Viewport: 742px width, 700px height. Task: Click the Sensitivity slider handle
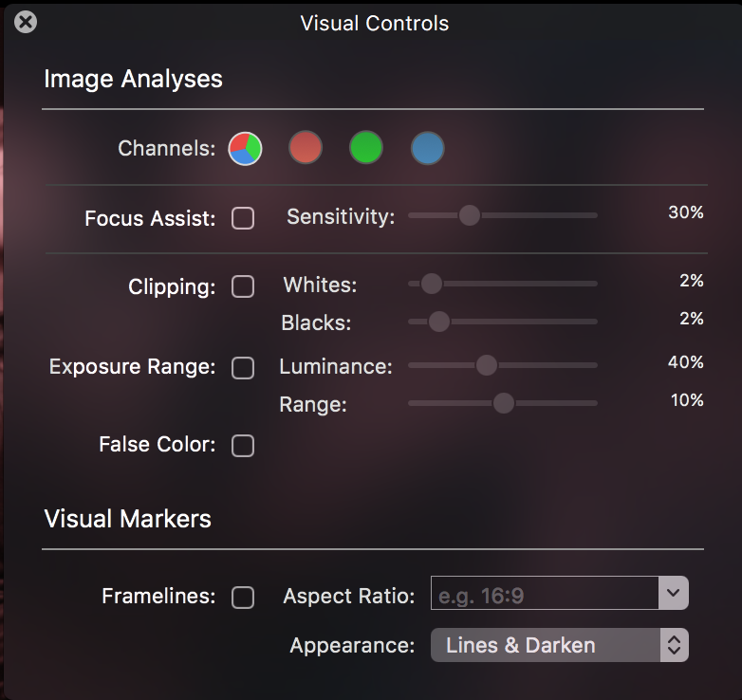[469, 215]
